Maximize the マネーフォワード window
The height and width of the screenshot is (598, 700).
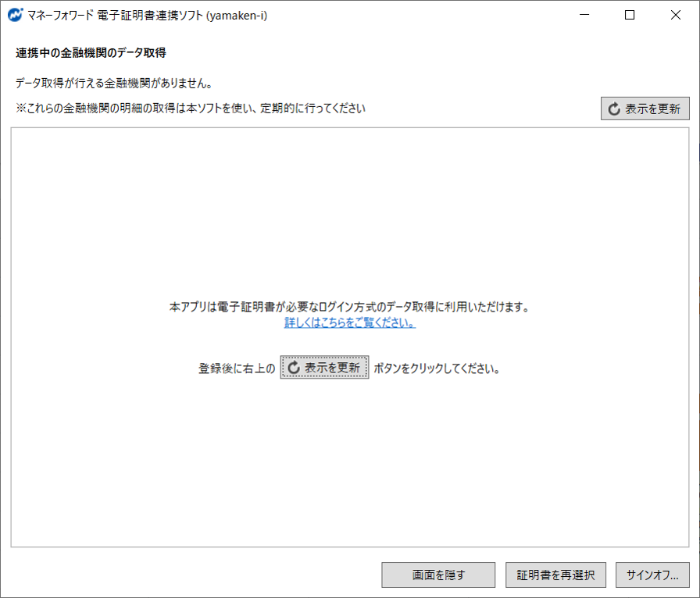(x=630, y=15)
